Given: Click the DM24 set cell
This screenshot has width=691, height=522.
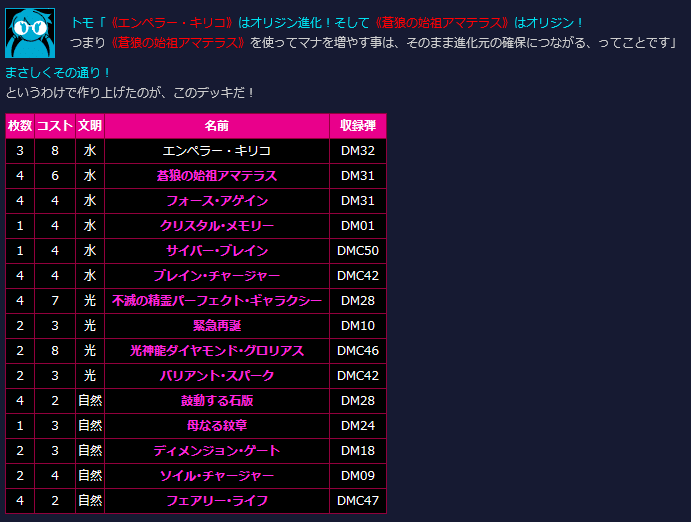Looking at the screenshot, I should click(x=358, y=426).
